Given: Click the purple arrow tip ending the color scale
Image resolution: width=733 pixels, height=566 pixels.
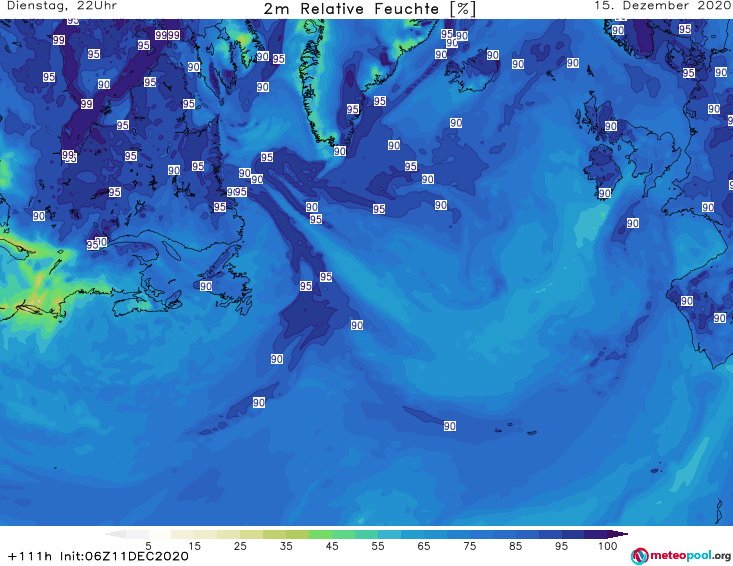Looking at the screenshot, I should tap(618, 534).
